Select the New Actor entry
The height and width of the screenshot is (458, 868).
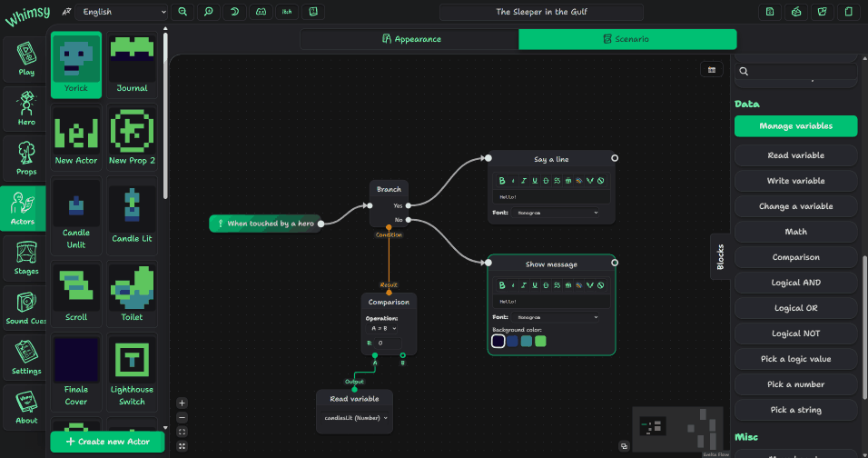click(76, 137)
